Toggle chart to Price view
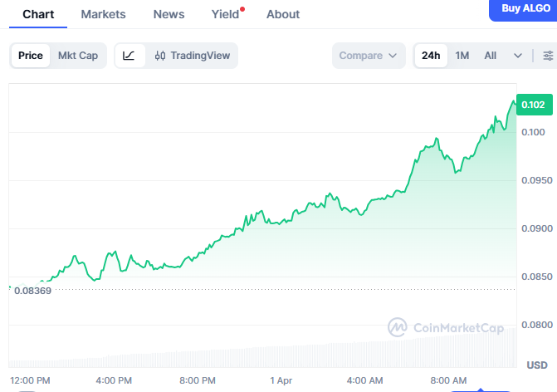This screenshot has height=392, width=557. point(31,56)
